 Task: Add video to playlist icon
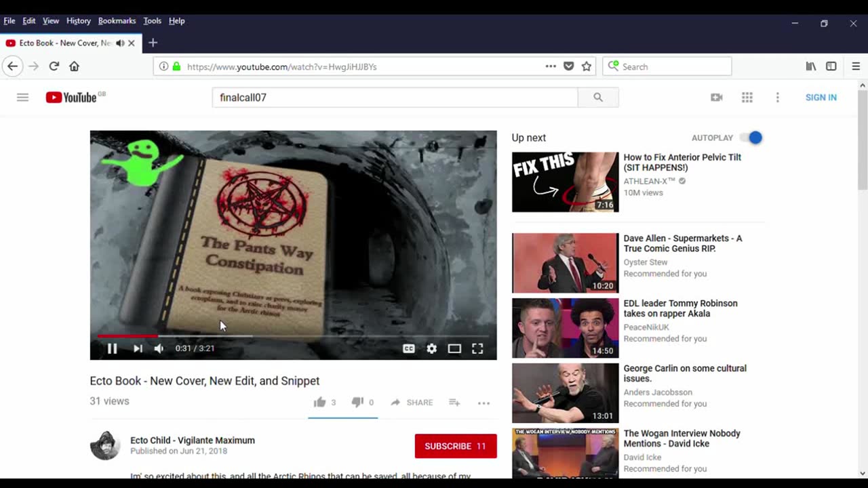tap(454, 403)
